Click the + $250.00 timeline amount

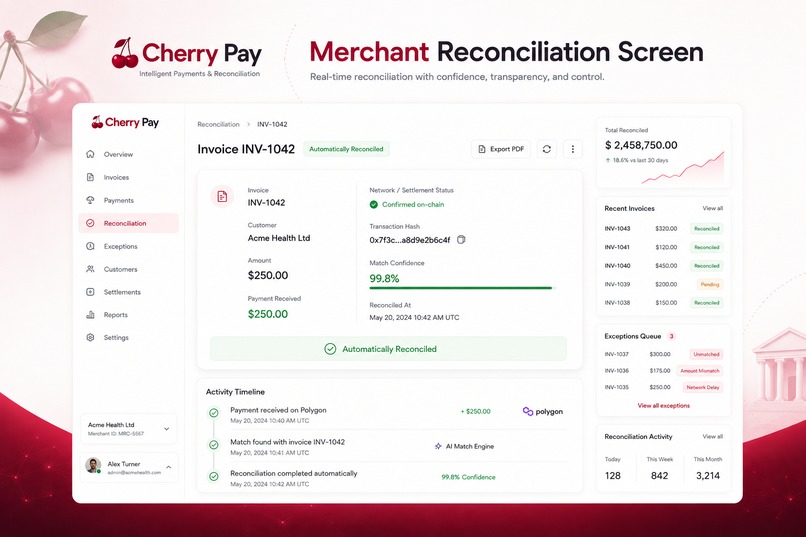point(475,411)
